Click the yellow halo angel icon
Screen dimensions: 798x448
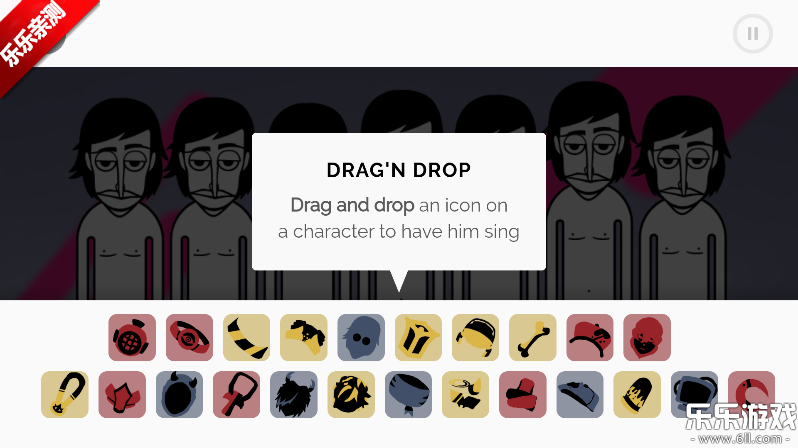point(465,395)
